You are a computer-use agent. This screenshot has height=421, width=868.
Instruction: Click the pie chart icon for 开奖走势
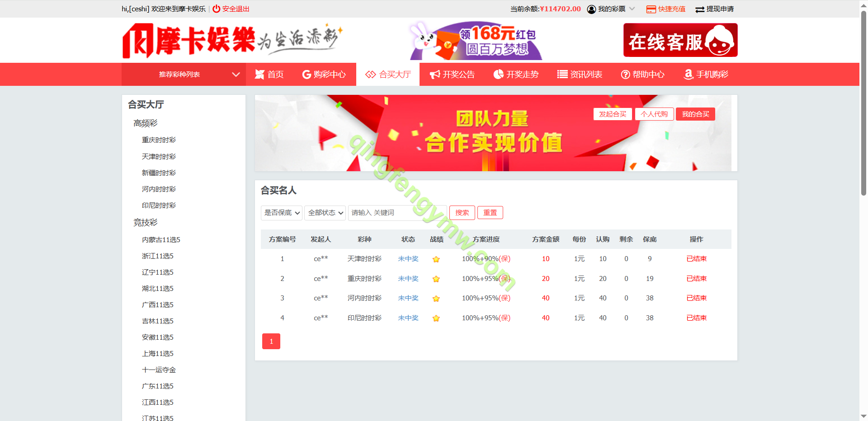pos(498,75)
